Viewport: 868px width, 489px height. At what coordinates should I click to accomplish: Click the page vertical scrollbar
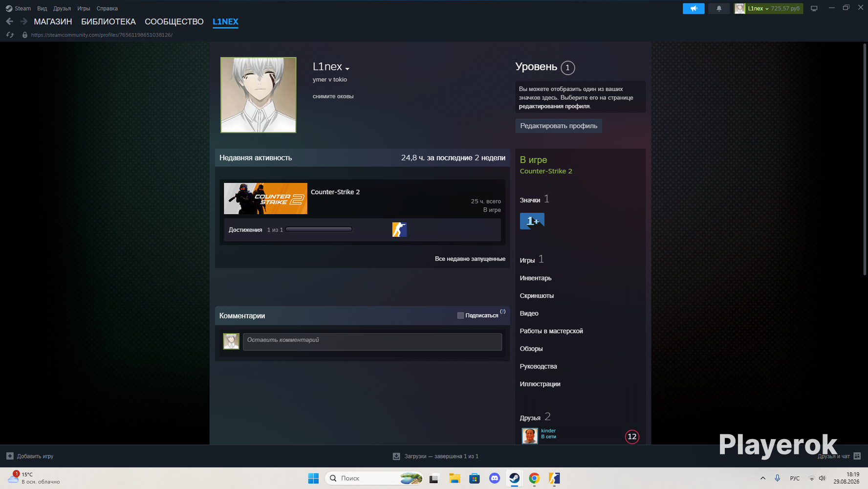pos(865,159)
